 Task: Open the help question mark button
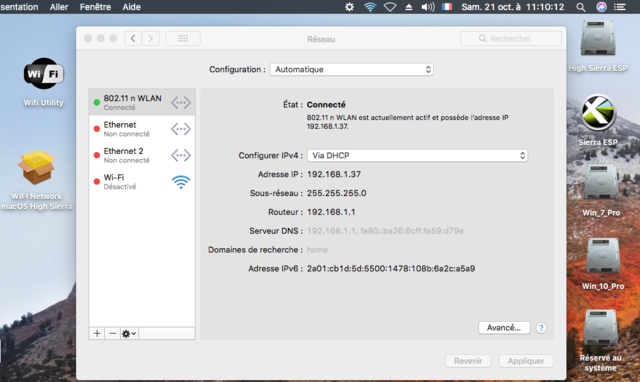(541, 328)
